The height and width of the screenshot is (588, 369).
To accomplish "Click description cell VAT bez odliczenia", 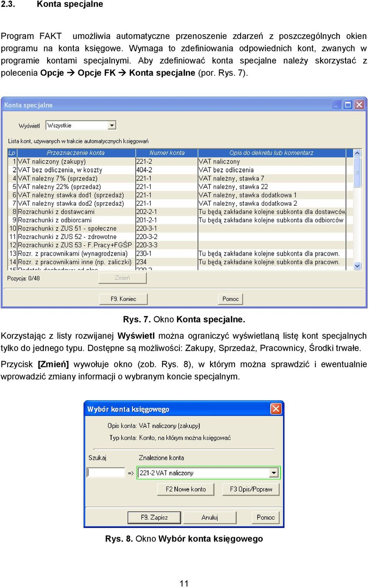I will tap(272, 170).
